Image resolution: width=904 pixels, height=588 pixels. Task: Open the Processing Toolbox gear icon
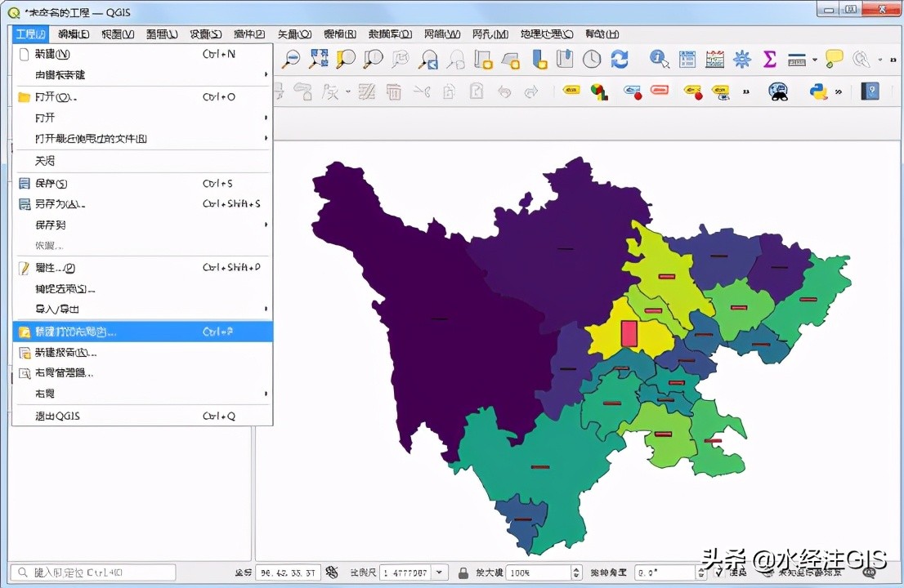(x=742, y=60)
